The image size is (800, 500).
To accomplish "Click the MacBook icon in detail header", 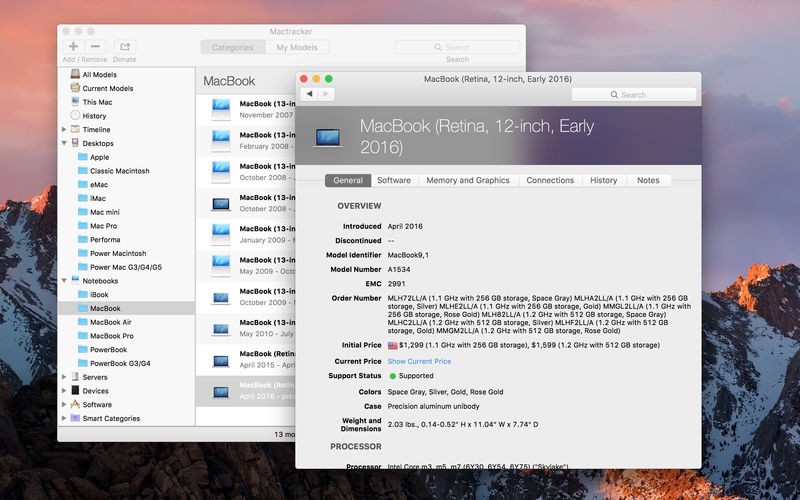I will [x=327, y=137].
